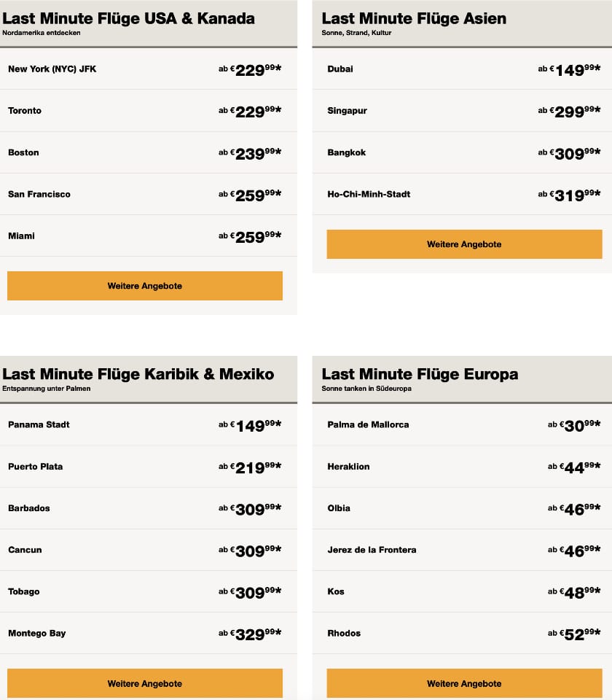Open the Dubai flight deal for €149.99
The image size is (612, 700).
[463, 69]
